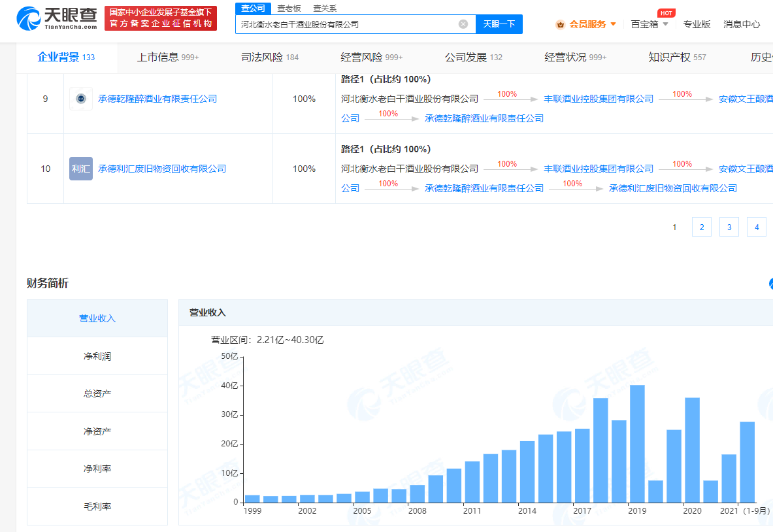The width and height of the screenshot is (773, 532).
Task: Select 总资产 in financial analysis list
Action: pos(97,393)
